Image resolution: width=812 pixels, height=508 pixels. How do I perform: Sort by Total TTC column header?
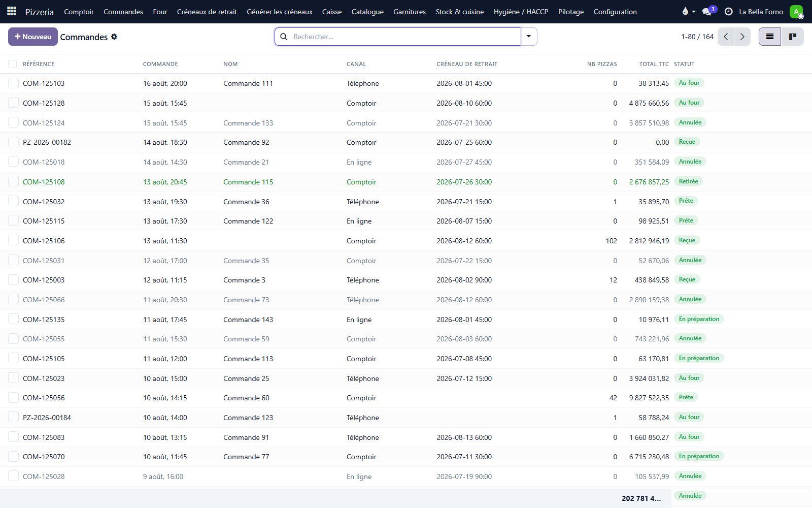(x=654, y=64)
